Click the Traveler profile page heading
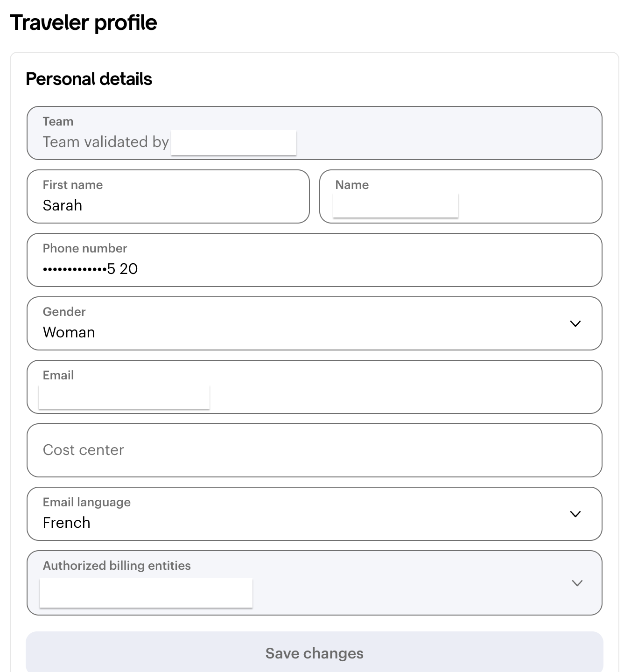The width and height of the screenshot is (631, 672). click(x=84, y=22)
